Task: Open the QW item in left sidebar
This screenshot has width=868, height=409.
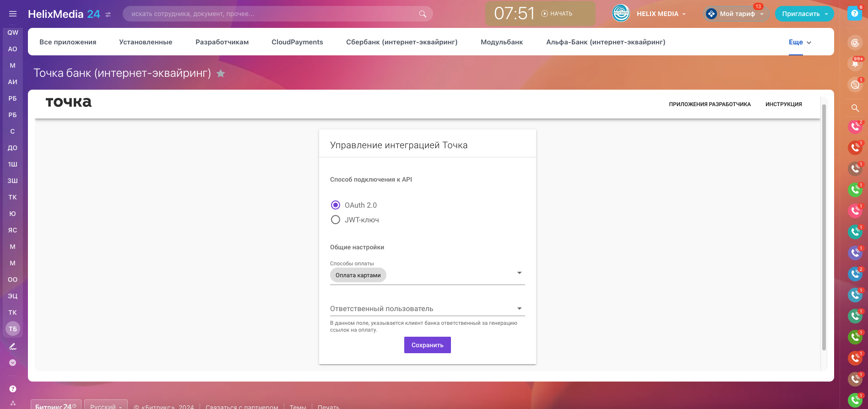Action: 13,32
